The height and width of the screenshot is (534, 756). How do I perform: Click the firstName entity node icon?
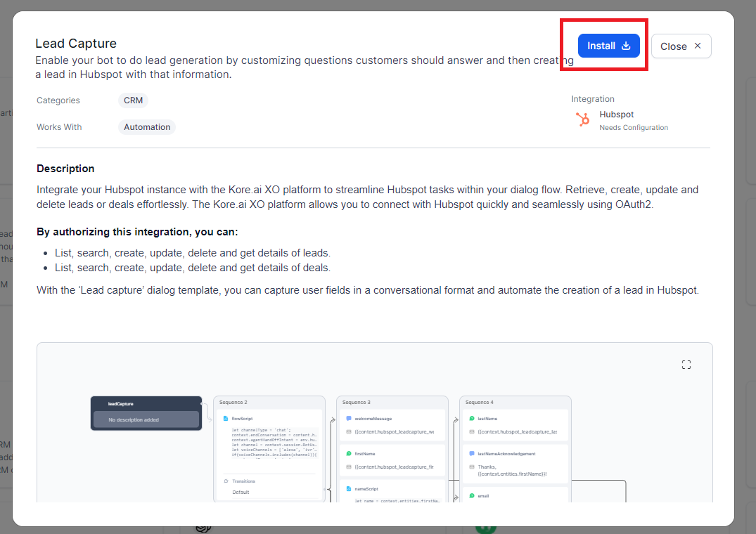349,454
